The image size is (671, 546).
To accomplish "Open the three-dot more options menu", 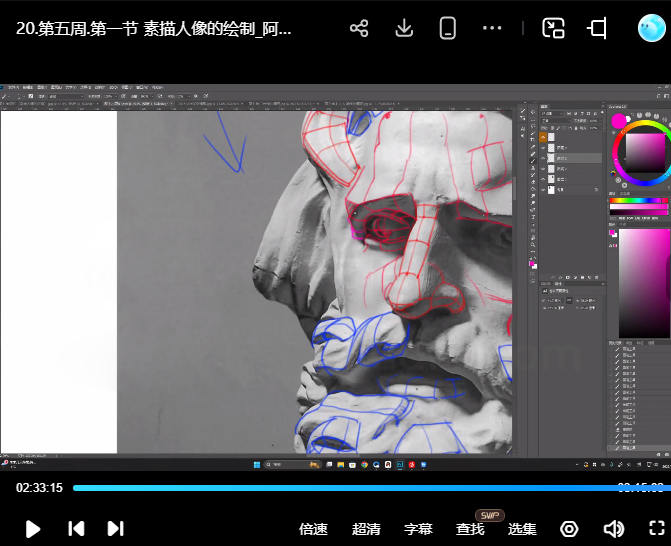I will click(x=492, y=28).
